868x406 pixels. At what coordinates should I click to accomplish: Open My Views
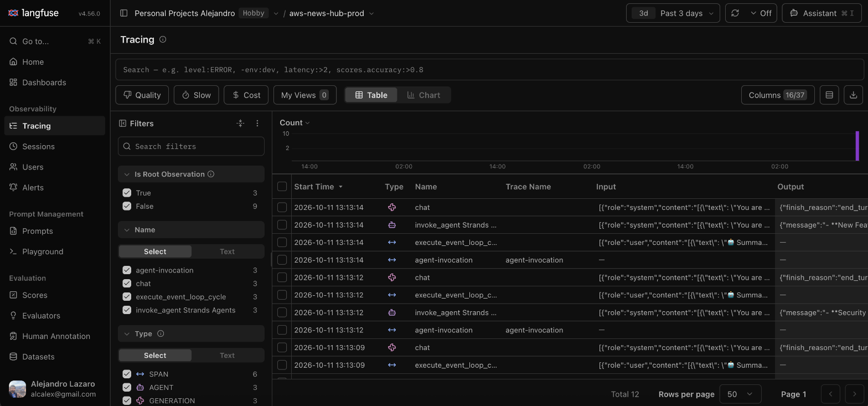[x=304, y=95]
